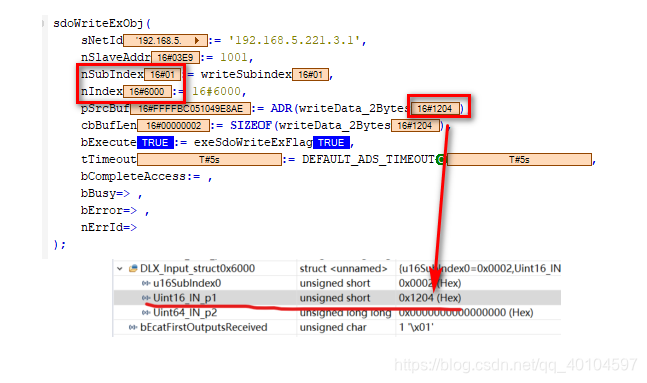Collapse the DLX_Input_struct0x6000 tree node
The height and width of the screenshot is (383, 647).
point(120,269)
